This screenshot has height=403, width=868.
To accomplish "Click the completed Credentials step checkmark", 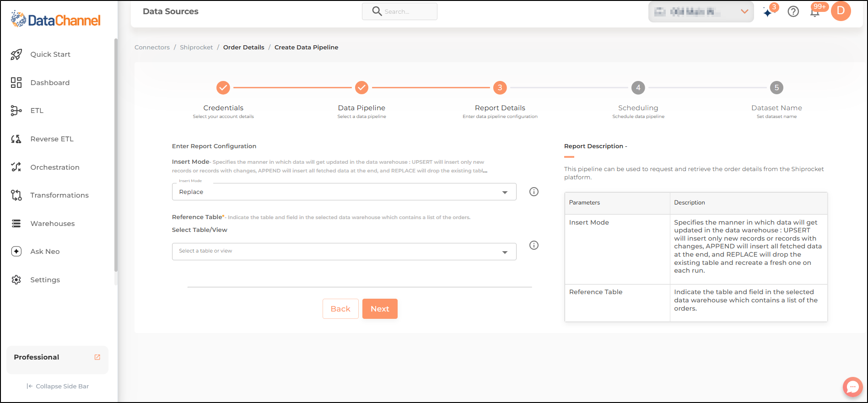I will point(223,87).
